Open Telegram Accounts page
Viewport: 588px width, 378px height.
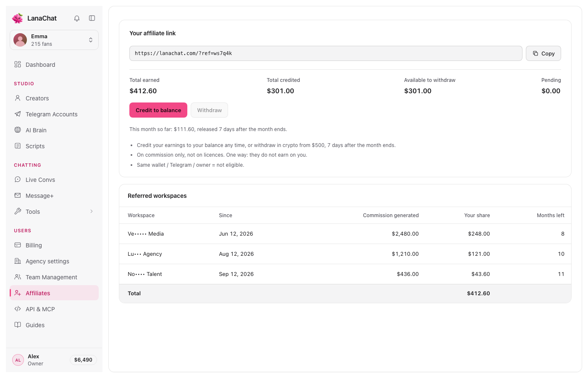click(x=54, y=114)
